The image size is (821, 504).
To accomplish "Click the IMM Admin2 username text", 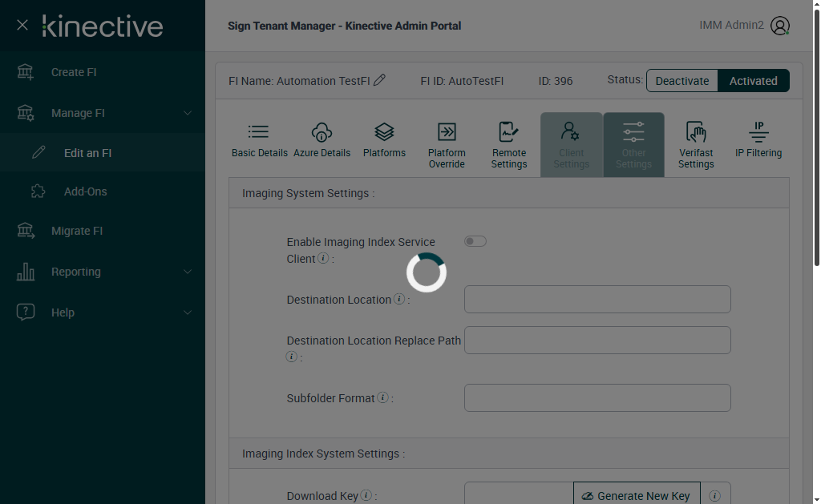I will tap(731, 25).
